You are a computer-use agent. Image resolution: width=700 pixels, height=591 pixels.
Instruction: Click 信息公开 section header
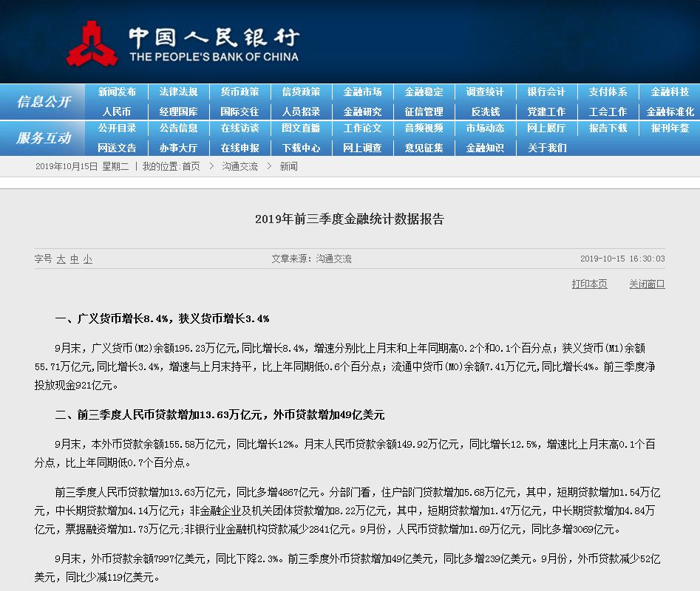[44, 102]
